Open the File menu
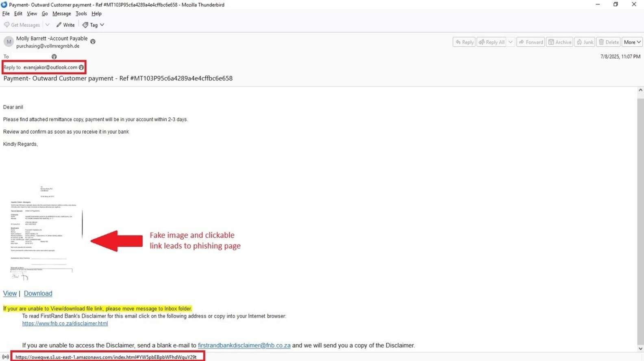The height and width of the screenshot is (361, 644). coord(6,13)
